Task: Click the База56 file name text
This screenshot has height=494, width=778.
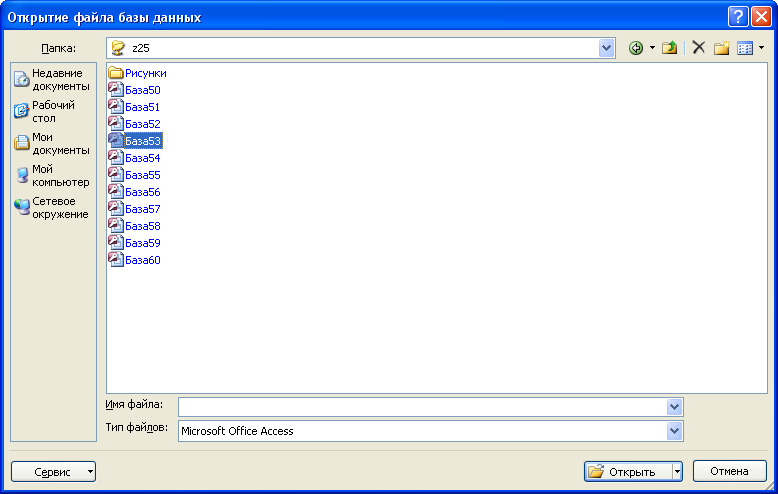Action: [x=143, y=192]
